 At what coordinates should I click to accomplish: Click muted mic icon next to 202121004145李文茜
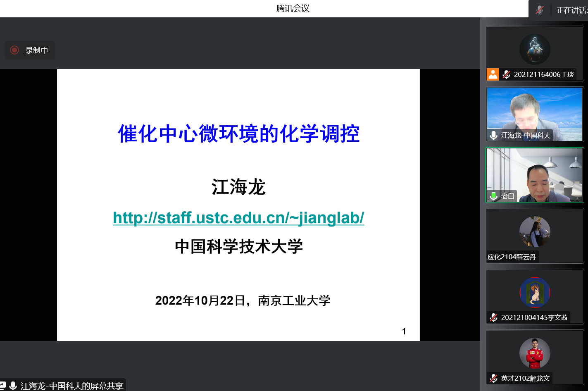click(x=493, y=317)
